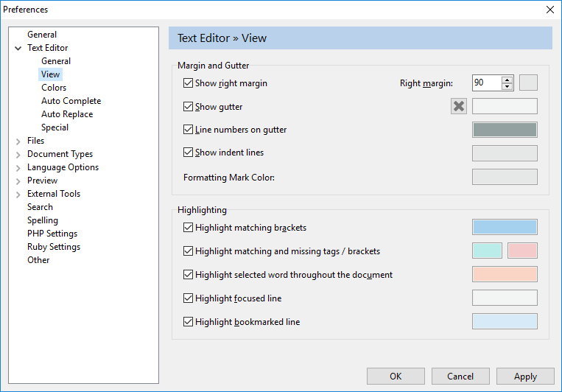This screenshot has height=392, width=562.
Task: Click the Apply button
Action: tap(525, 377)
